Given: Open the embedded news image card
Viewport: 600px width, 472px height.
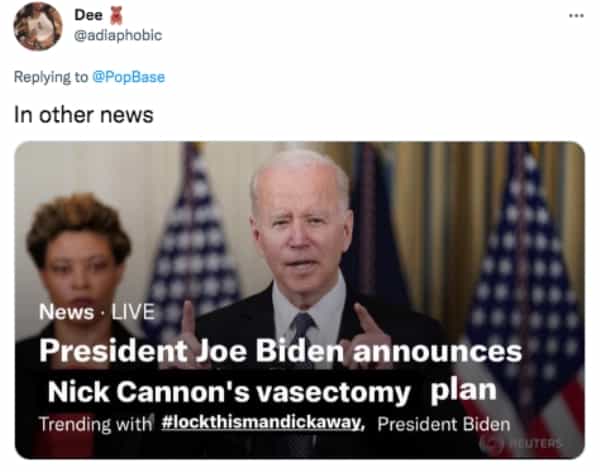Looking at the screenshot, I should (300, 300).
